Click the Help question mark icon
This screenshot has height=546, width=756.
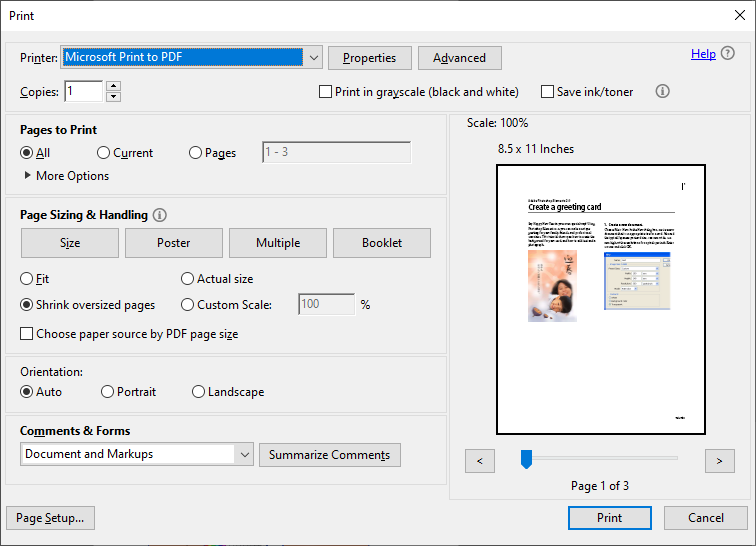click(728, 54)
